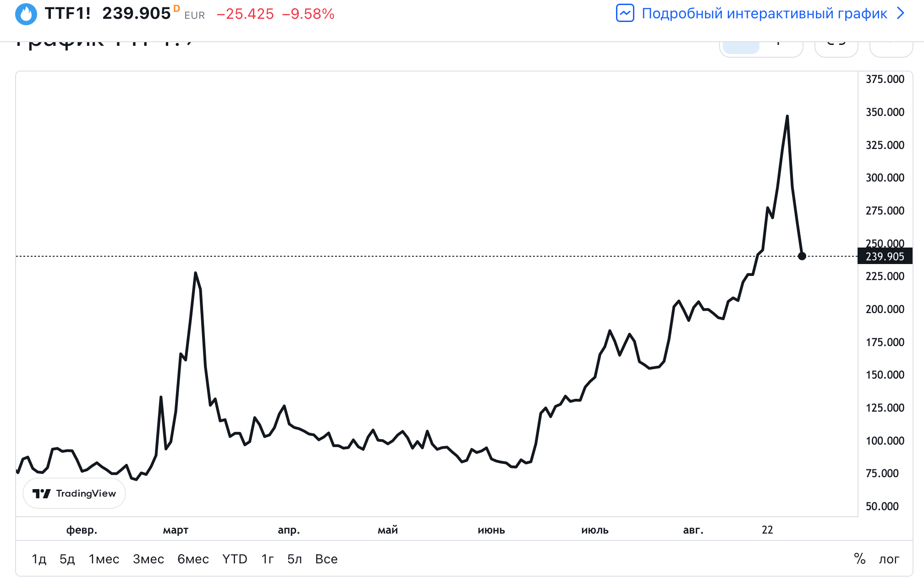Click the blue flame TTF1! logo
This screenshot has height=584, width=924.
click(26, 14)
